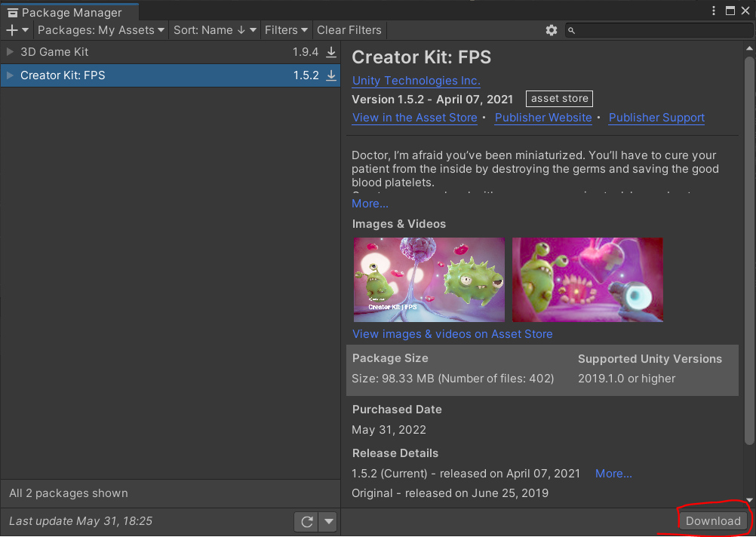Click the Package Manager tab icon
The image size is (756, 537).
13,13
